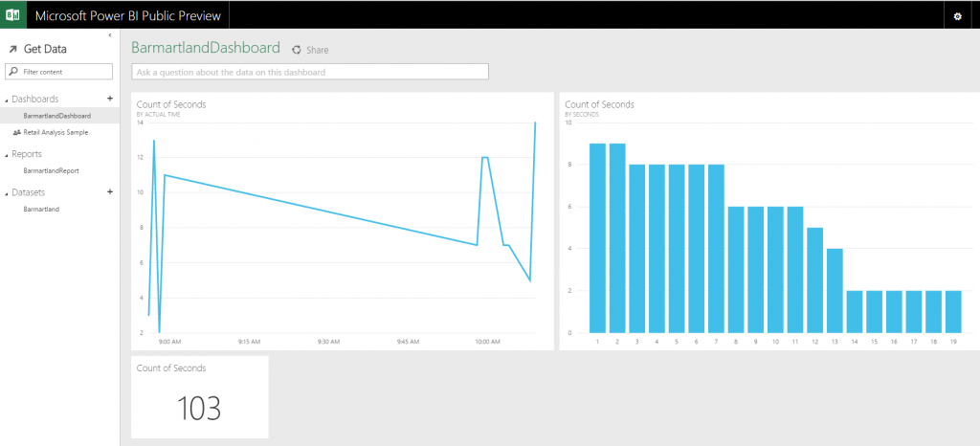
Task: Select bar 16 in the bar chart
Action: (x=894, y=312)
